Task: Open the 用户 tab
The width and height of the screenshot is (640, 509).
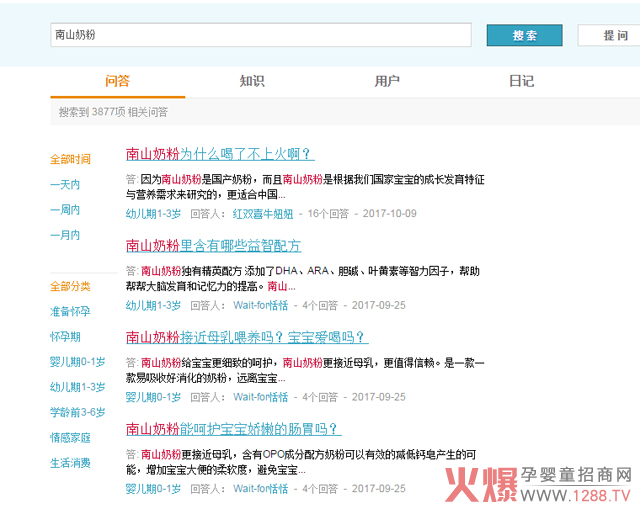Action: [x=387, y=81]
